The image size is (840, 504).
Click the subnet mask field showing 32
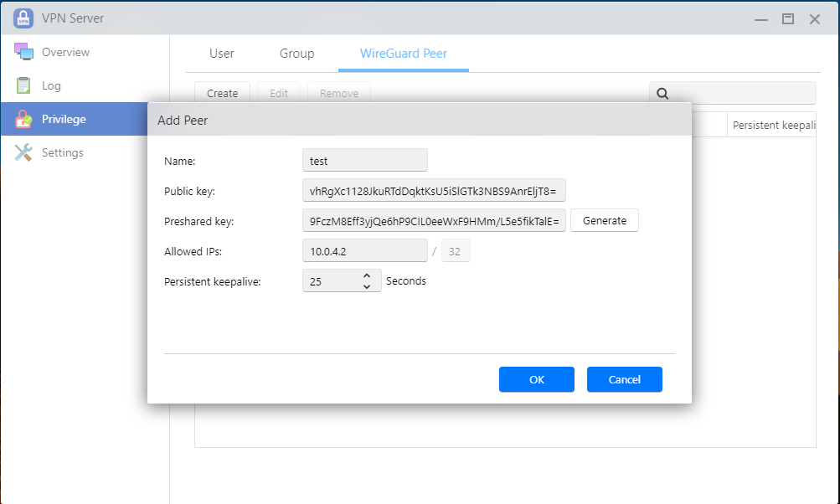point(456,250)
